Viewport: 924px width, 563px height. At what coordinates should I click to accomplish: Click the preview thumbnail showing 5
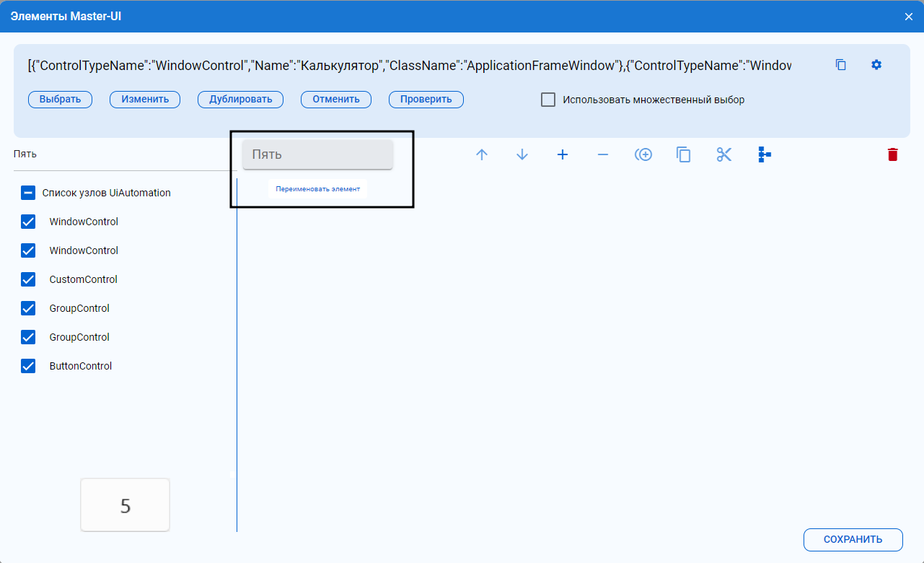126,505
